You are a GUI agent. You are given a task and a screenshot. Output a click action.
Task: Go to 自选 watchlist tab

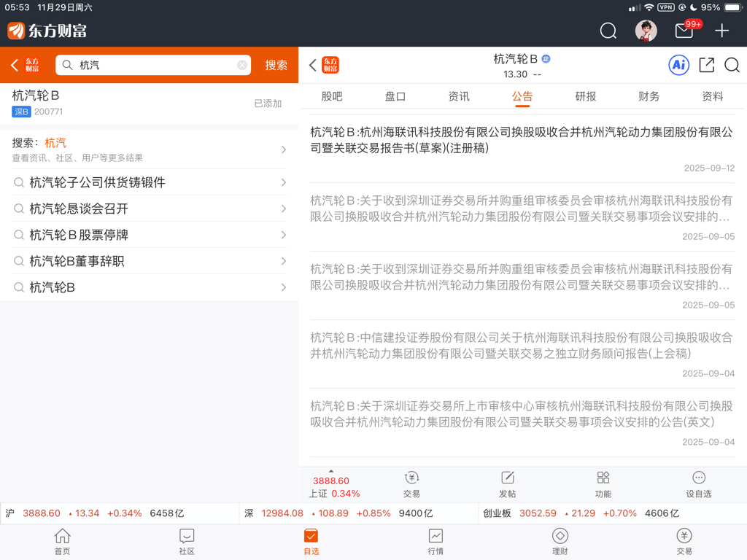pyautogui.click(x=311, y=542)
